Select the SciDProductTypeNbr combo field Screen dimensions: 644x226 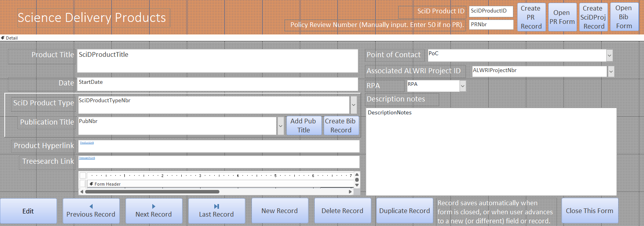tap(213, 105)
